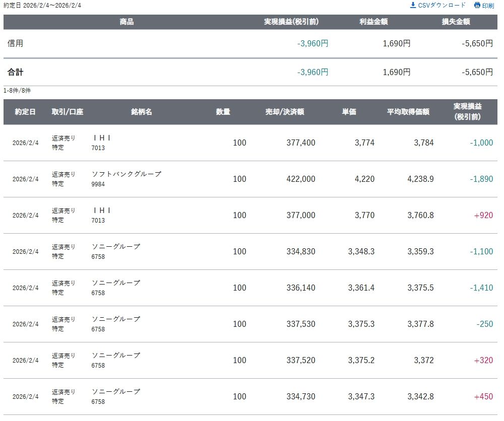Click the 合計 total row label
Viewport: 504px width, 421px height.
(x=16, y=72)
